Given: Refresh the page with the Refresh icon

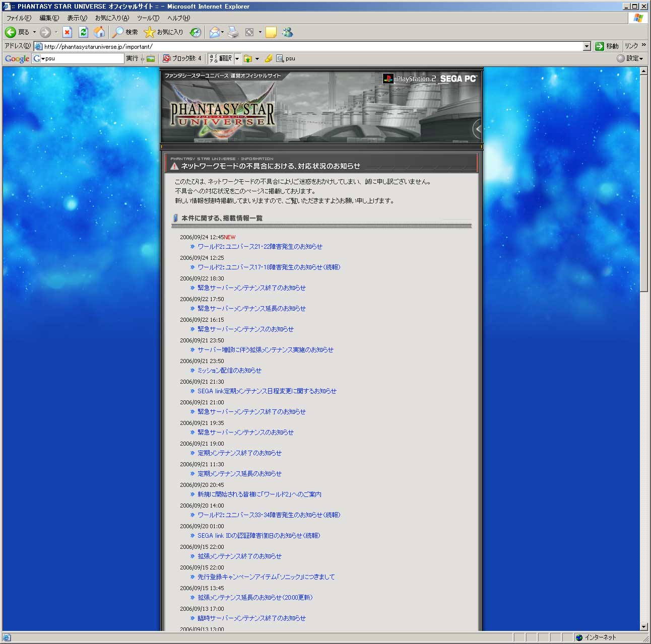Looking at the screenshot, I should click(x=83, y=32).
